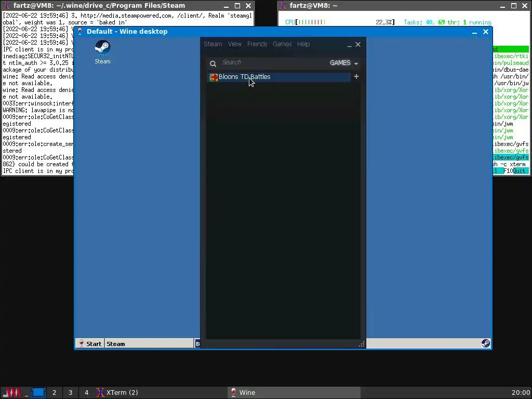The width and height of the screenshot is (532, 399).
Task: Click the Search input field in Steam
Action: pyautogui.click(x=273, y=62)
